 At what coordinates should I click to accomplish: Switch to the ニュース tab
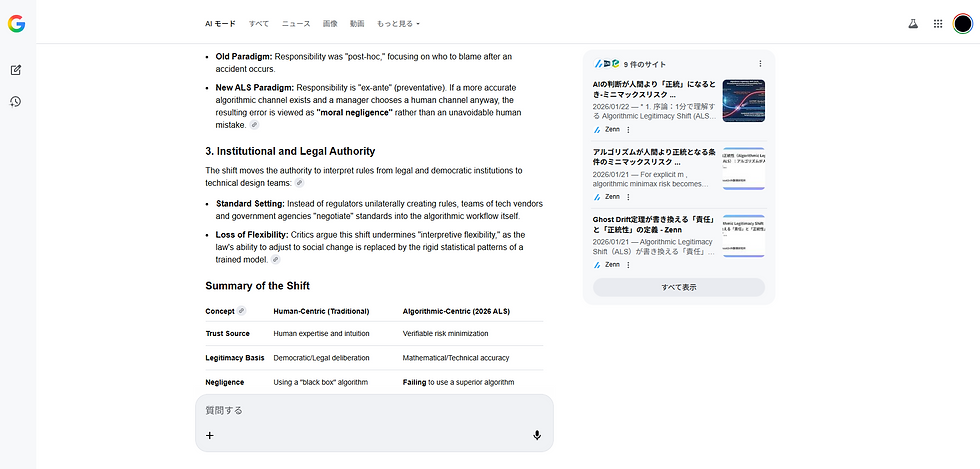(x=296, y=23)
